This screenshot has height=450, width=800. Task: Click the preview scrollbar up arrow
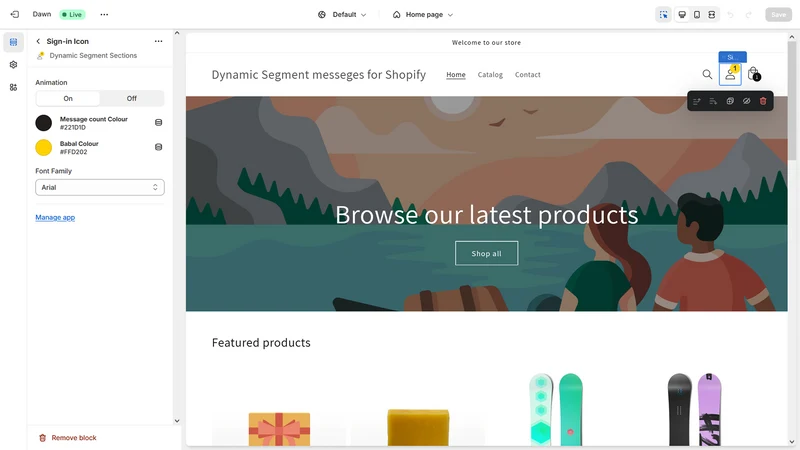pyautogui.click(x=792, y=37)
